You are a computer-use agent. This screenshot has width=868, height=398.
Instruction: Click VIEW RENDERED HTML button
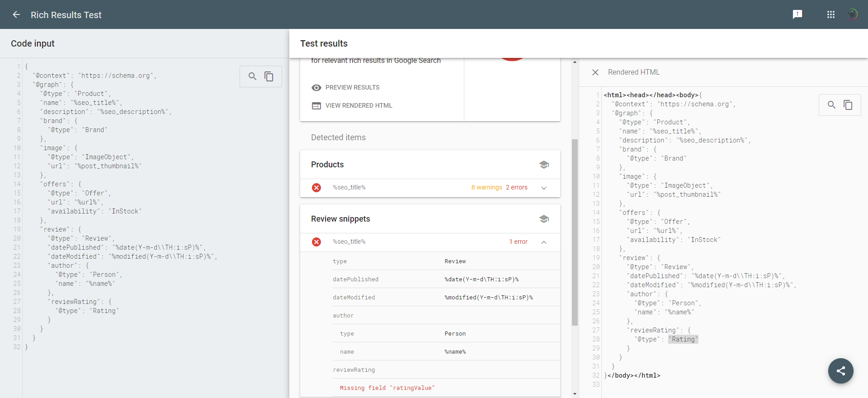pos(359,105)
